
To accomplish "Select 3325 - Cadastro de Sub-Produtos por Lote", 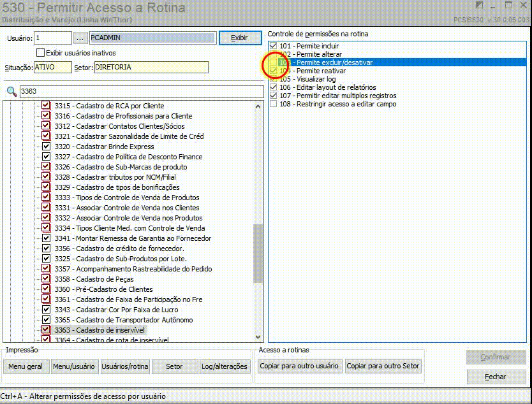I will click(x=121, y=259).
